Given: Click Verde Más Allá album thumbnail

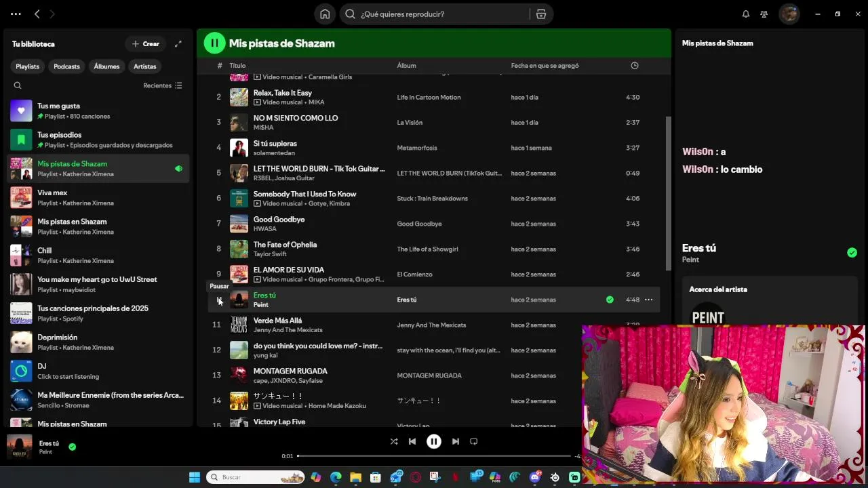Looking at the screenshot, I should point(239,325).
